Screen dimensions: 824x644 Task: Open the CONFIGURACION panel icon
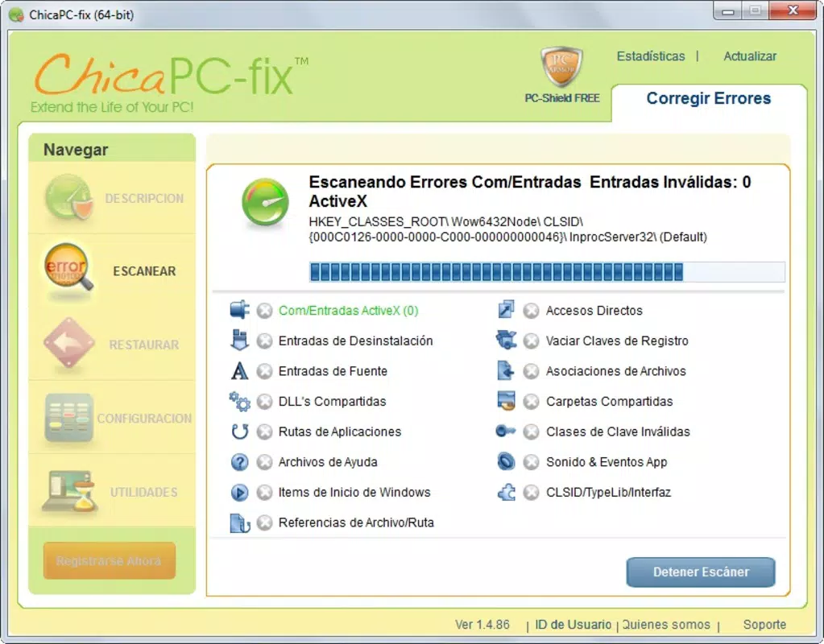[x=69, y=418]
